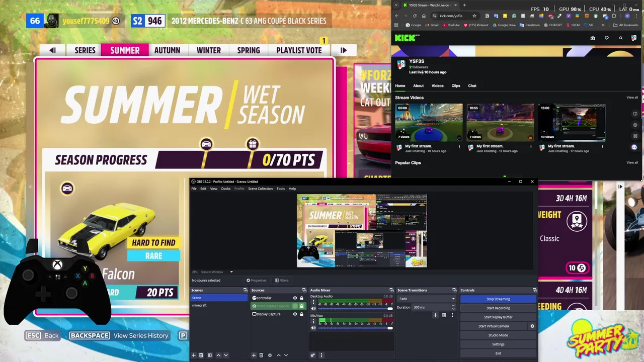Open Advanced Audio Properties gears icon
This screenshot has width=644, height=362.
coord(312,355)
